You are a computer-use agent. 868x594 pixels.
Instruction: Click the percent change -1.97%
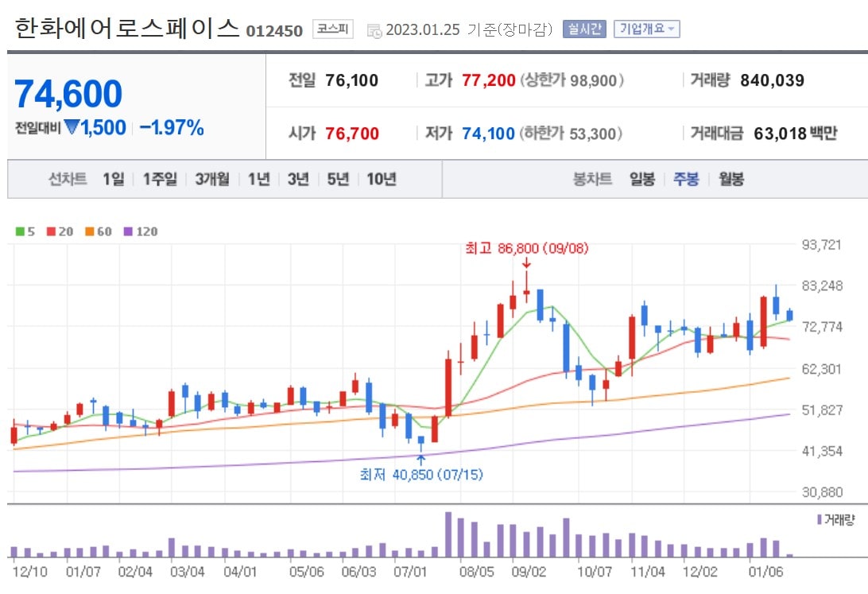pyautogui.click(x=172, y=127)
